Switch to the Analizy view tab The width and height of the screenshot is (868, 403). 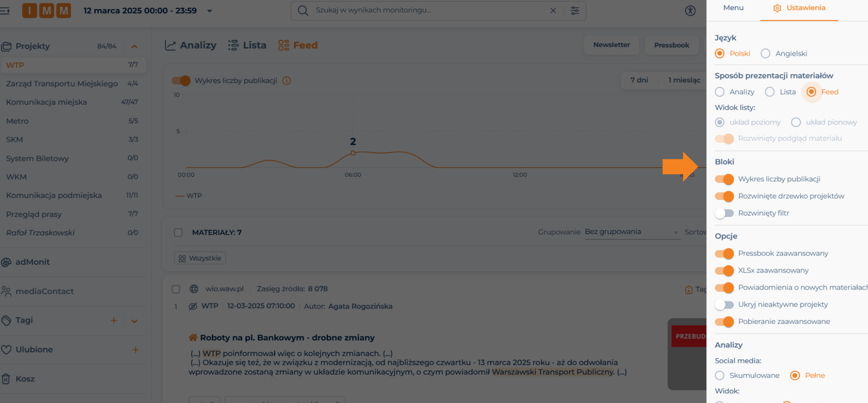click(x=191, y=45)
